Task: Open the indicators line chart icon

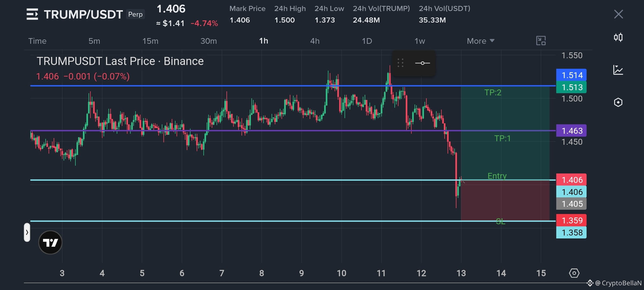Action: coord(618,70)
